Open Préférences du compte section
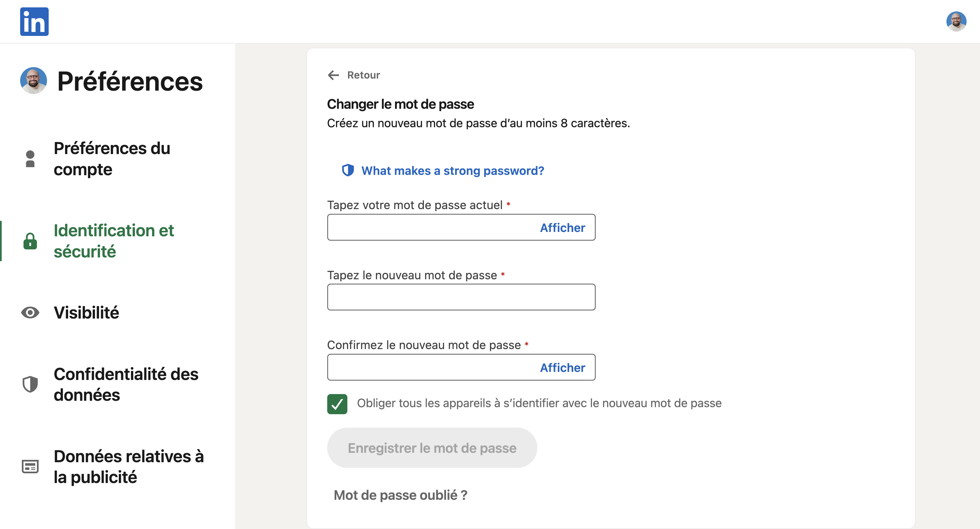This screenshot has width=980, height=529. point(112,159)
